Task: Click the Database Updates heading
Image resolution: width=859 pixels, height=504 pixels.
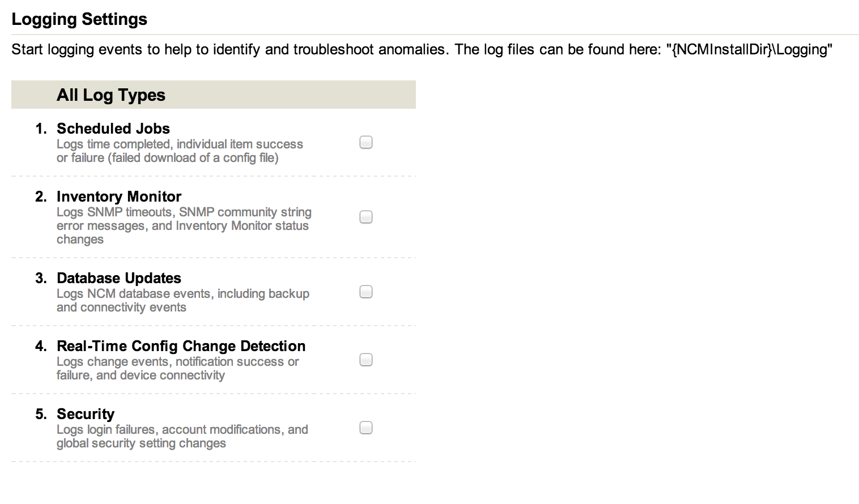Action: click(x=119, y=278)
